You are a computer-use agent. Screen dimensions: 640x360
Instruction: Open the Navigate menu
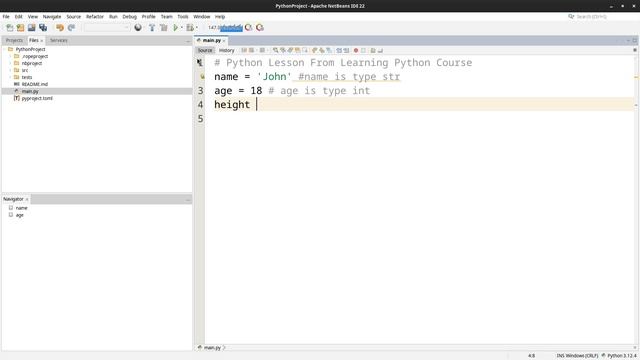click(52, 17)
